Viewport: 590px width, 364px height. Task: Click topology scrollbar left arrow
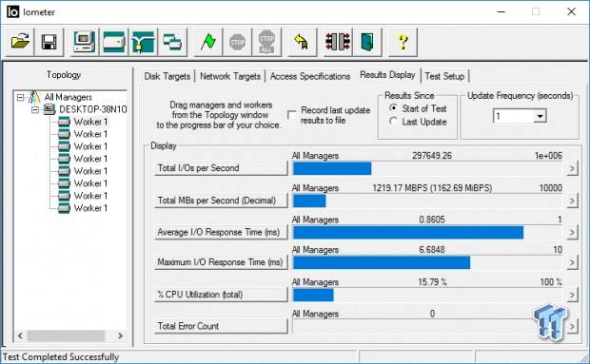click(x=20, y=335)
